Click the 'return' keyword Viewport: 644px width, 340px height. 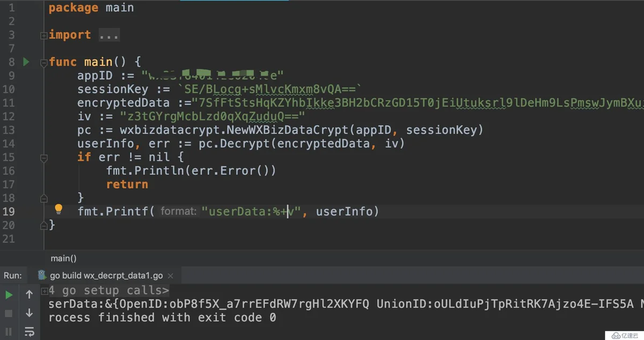click(127, 184)
